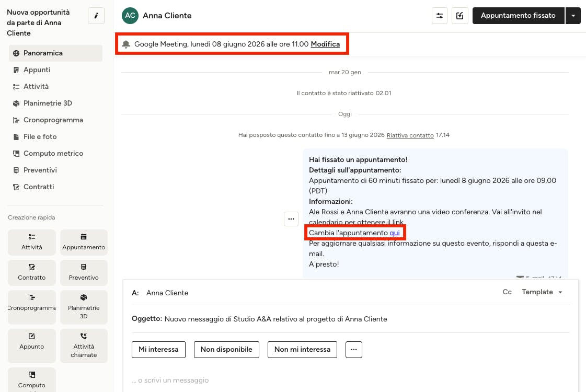The height and width of the screenshot is (392, 586).
Task: Create a quick Contratto
Action: [32, 272]
